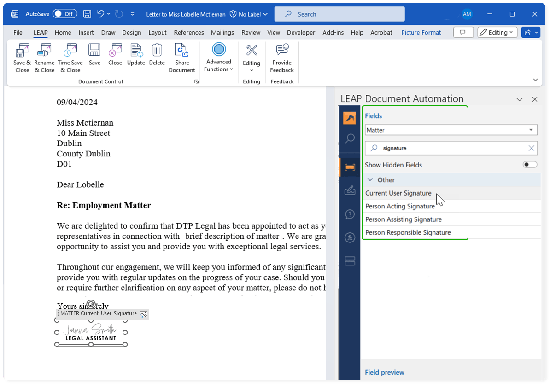Collapse the Other field group
The image size is (550, 392).
pyautogui.click(x=370, y=180)
